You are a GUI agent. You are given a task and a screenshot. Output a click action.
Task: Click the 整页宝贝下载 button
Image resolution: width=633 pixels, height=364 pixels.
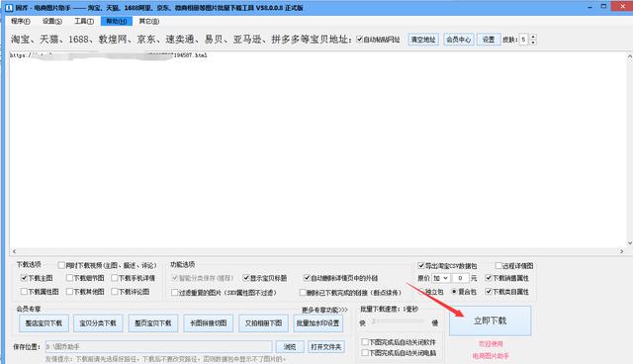click(153, 323)
